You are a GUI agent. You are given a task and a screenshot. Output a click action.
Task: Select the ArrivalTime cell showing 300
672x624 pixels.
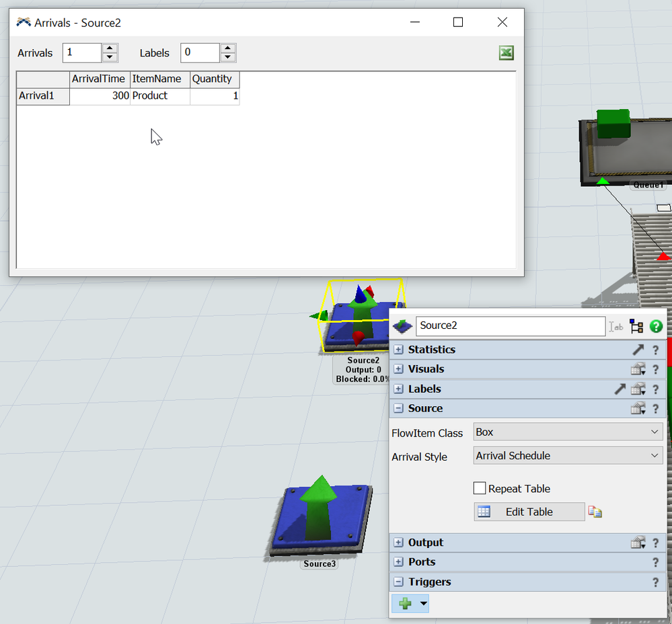(100, 96)
